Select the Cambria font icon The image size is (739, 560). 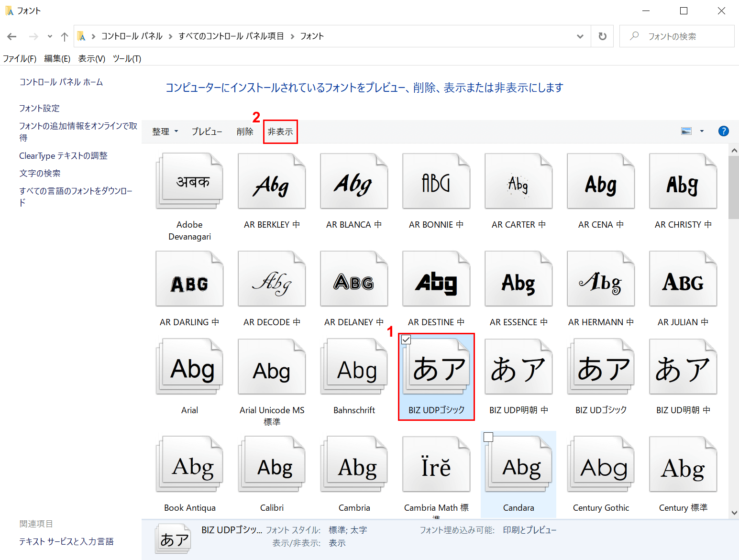click(354, 464)
